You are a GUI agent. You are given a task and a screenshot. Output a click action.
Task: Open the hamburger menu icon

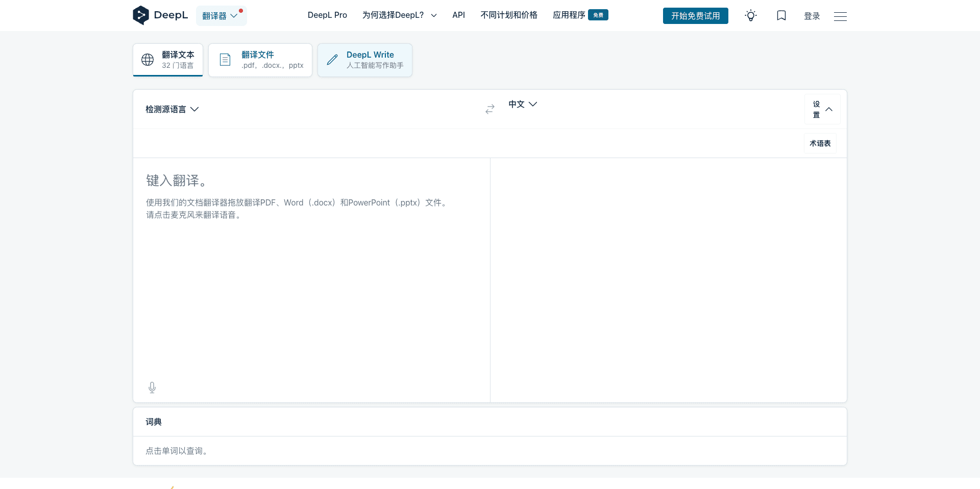click(840, 16)
